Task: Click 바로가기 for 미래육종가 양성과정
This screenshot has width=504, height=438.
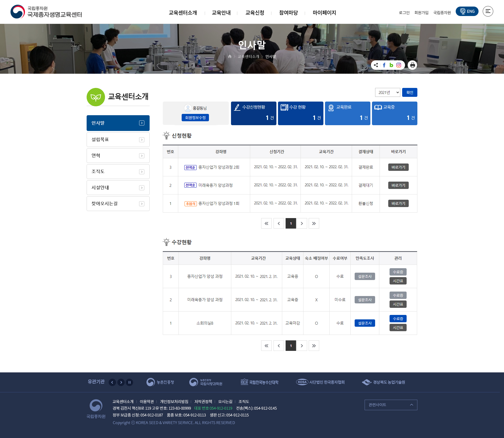Action: (x=398, y=185)
